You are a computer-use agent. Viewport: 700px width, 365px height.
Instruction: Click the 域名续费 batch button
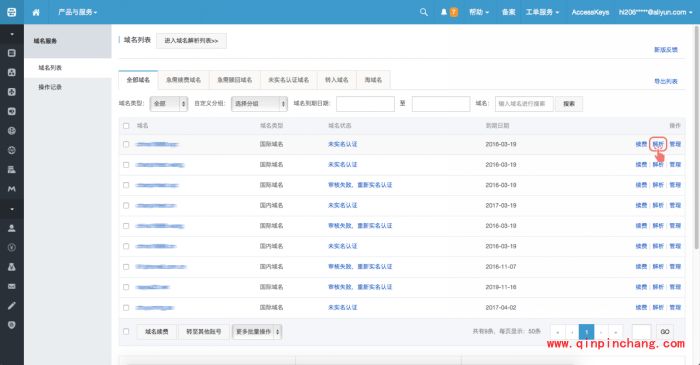(x=157, y=332)
